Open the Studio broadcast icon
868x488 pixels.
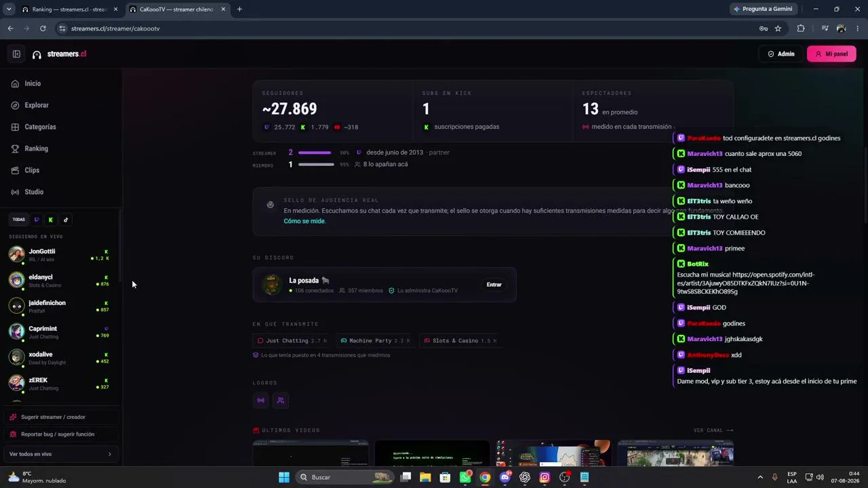click(15, 192)
